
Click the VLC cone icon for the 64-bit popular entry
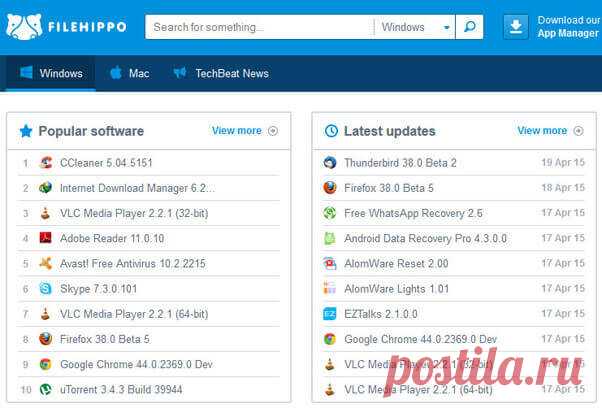point(46,314)
